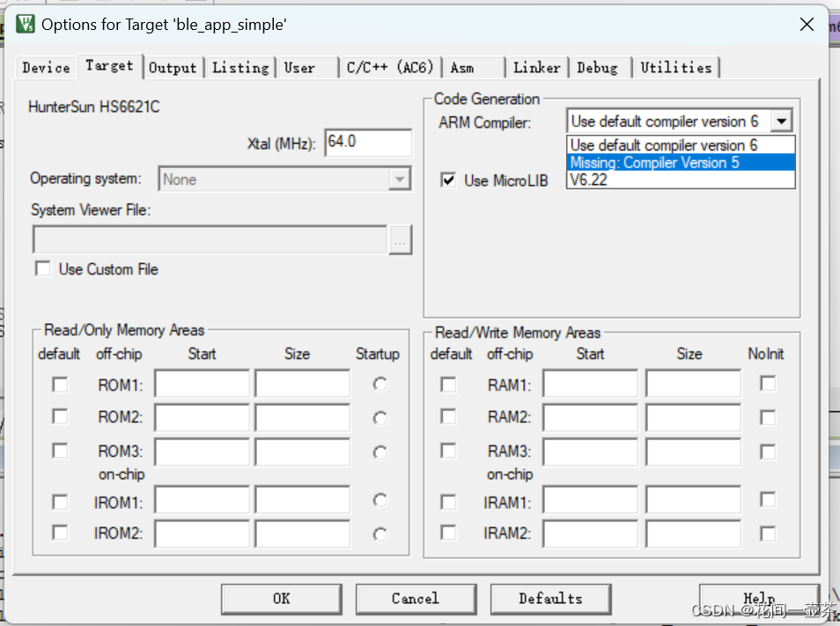The width and height of the screenshot is (840, 626).
Task: Click the Keil uVision icon in title bar
Action: (26, 24)
